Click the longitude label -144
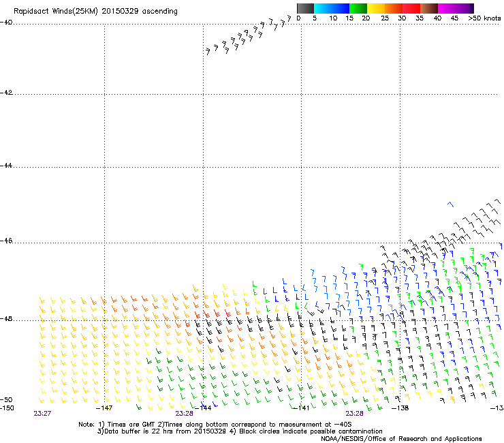The height and width of the screenshot is (443, 504). 203,408
